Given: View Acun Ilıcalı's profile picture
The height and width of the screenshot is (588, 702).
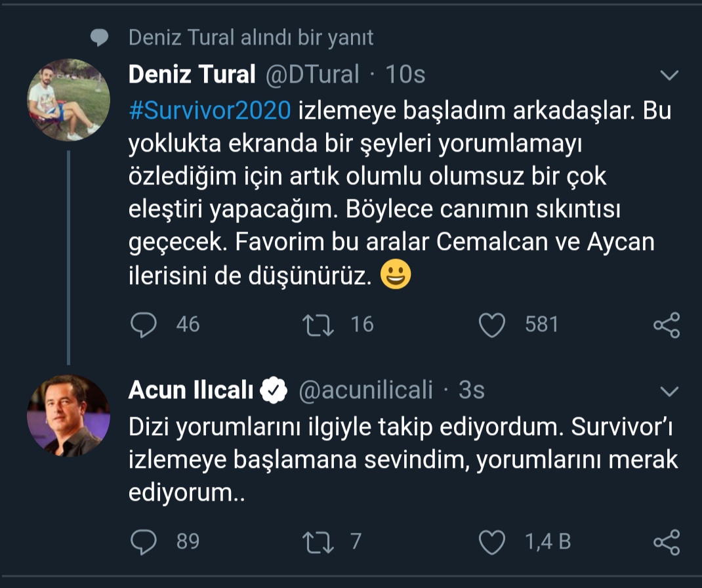Looking at the screenshot, I should (68, 416).
